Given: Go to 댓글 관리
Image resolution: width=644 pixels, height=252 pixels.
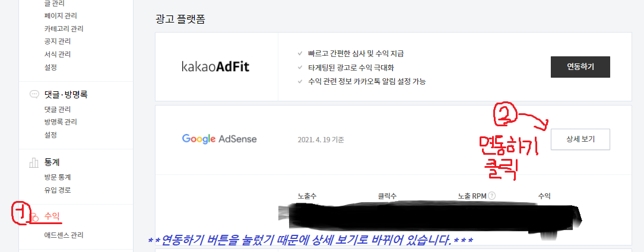Looking at the screenshot, I should 57,109.
